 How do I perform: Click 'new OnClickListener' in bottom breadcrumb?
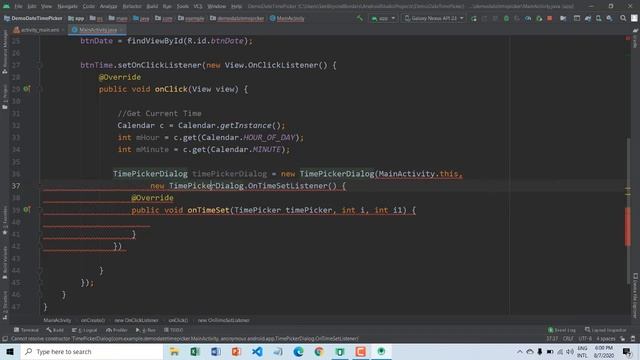pos(136,320)
